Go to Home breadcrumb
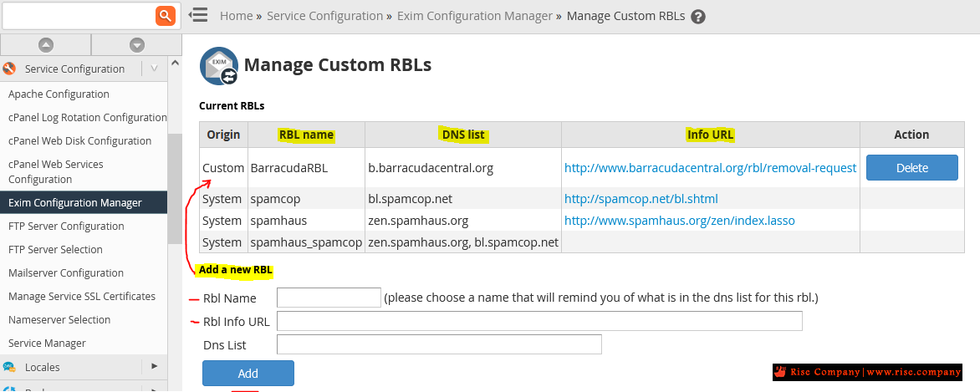This screenshot has width=980, height=392. click(x=237, y=16)
